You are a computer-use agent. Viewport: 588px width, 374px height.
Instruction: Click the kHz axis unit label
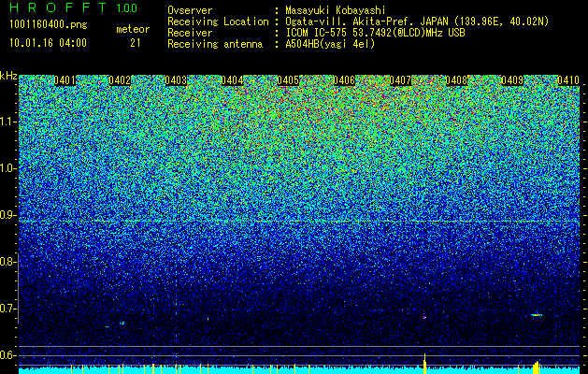coord(8,76)
